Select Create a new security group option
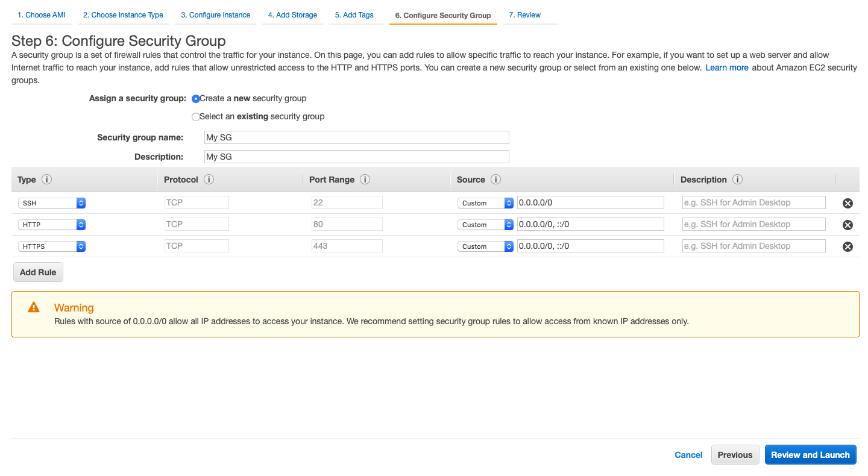Image resolution: width=868 pixels, height=476 pixels. point(196,99)
